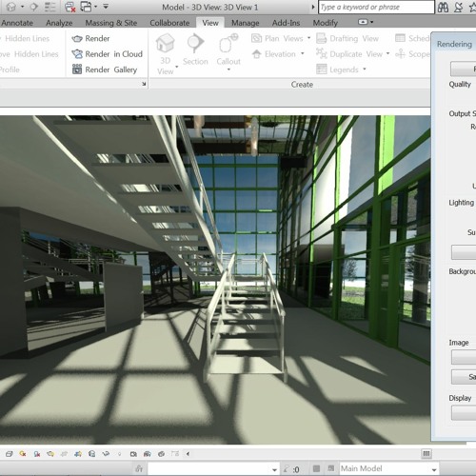Click Default 3D View in the quick access toolbar

pyautogui.click(x=11, y=7)
